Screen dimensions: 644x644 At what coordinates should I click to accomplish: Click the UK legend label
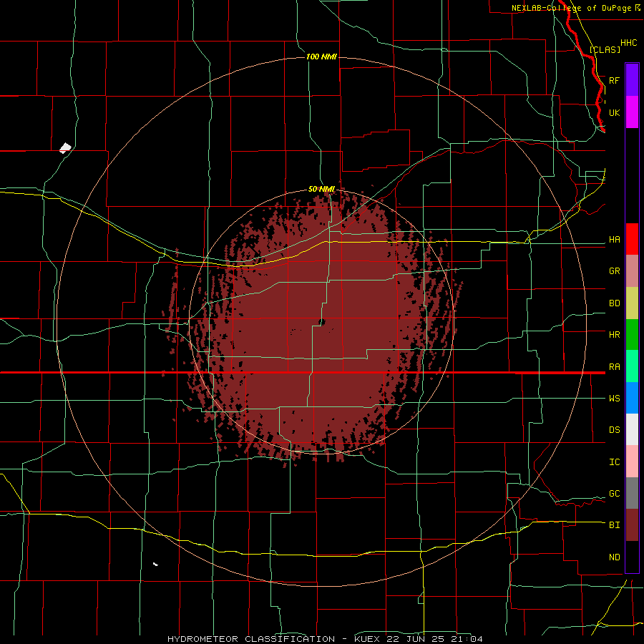(614, 112)
